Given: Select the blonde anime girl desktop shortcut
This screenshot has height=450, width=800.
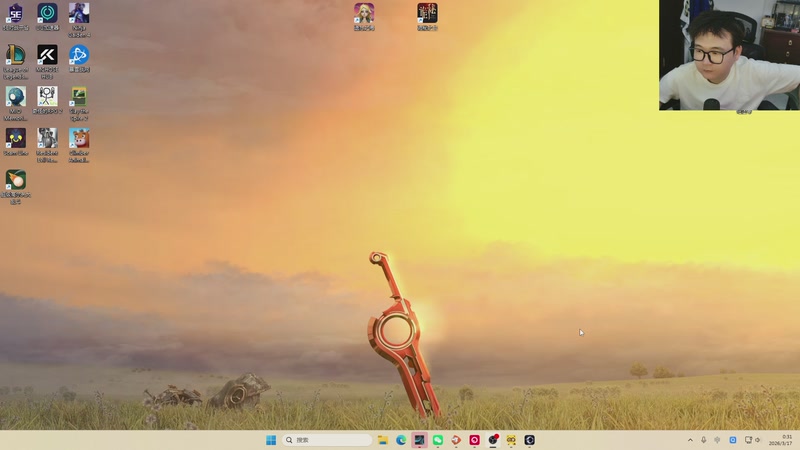Looking at the screenshot, I should click(x=364, y=16).
